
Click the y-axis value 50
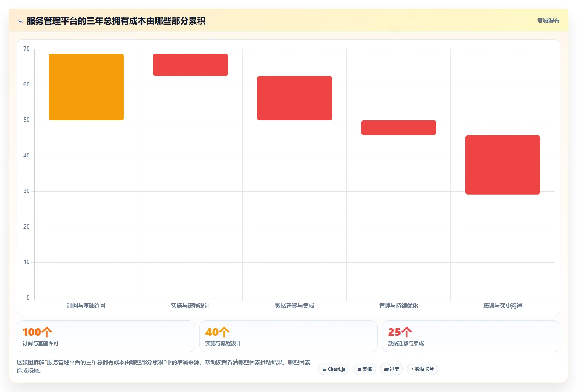(26, 120)
